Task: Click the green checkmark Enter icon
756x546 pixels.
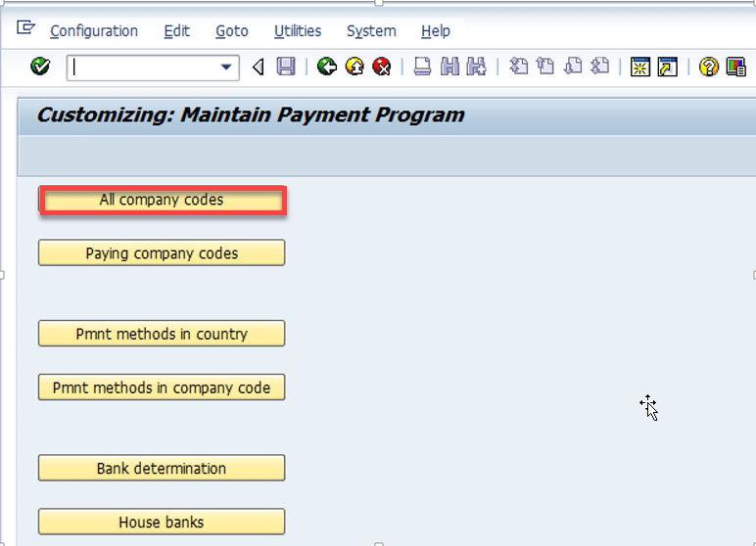Action: 40,67
